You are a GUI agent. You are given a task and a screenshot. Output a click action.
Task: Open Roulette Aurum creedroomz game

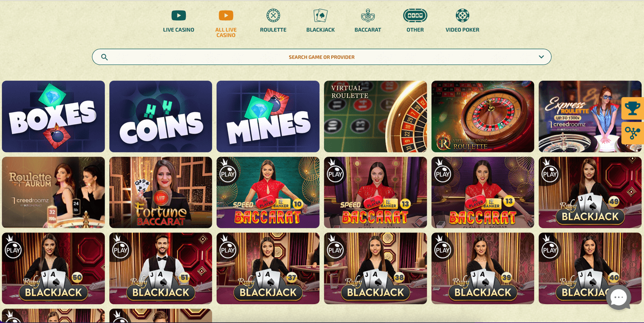53,192
